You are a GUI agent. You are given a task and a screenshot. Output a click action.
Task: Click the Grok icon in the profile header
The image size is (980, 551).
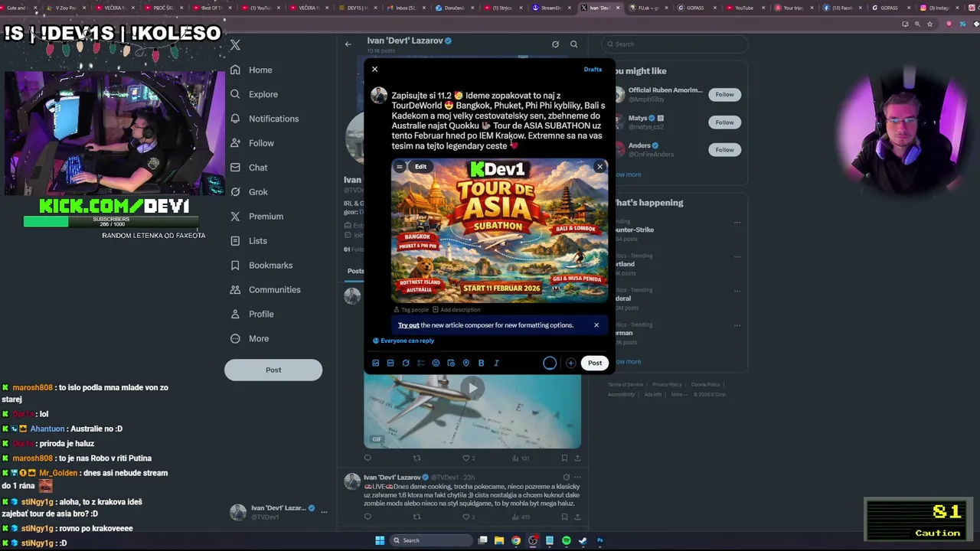point(555,44)
